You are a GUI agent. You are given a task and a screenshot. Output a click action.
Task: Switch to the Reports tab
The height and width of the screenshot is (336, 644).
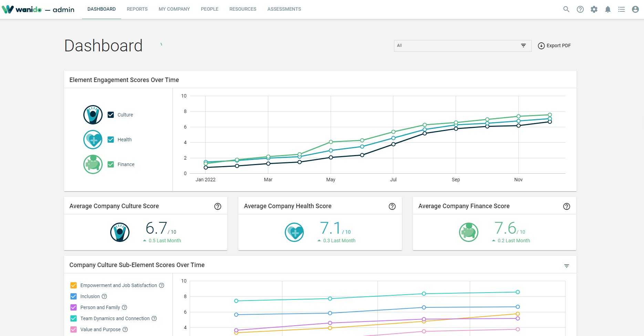click(x=137, y=9)
